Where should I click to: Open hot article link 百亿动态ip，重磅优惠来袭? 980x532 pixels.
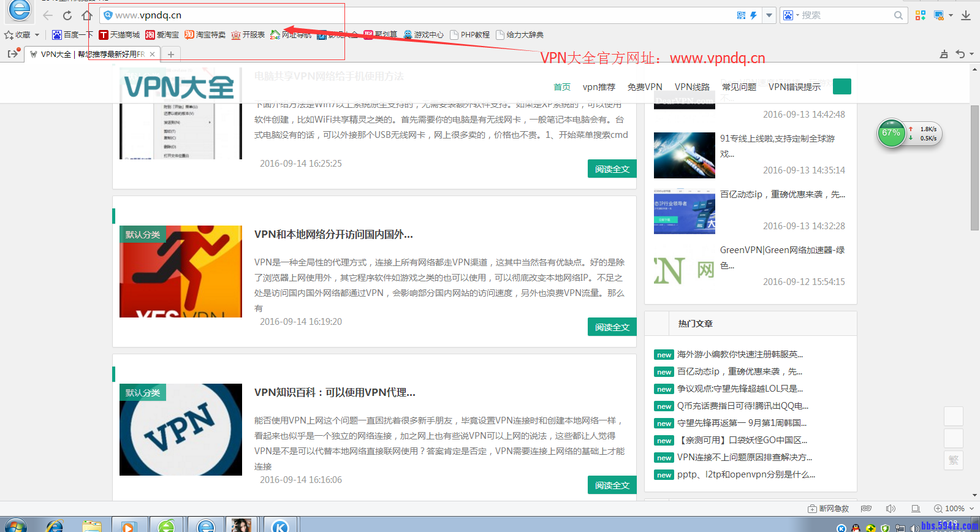tap(739, 371)
